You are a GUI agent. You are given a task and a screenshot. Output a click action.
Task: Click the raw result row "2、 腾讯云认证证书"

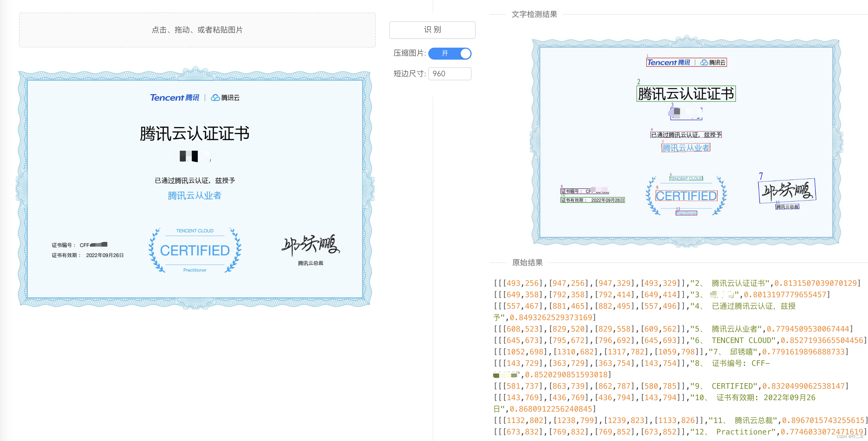tap(677, 283)
